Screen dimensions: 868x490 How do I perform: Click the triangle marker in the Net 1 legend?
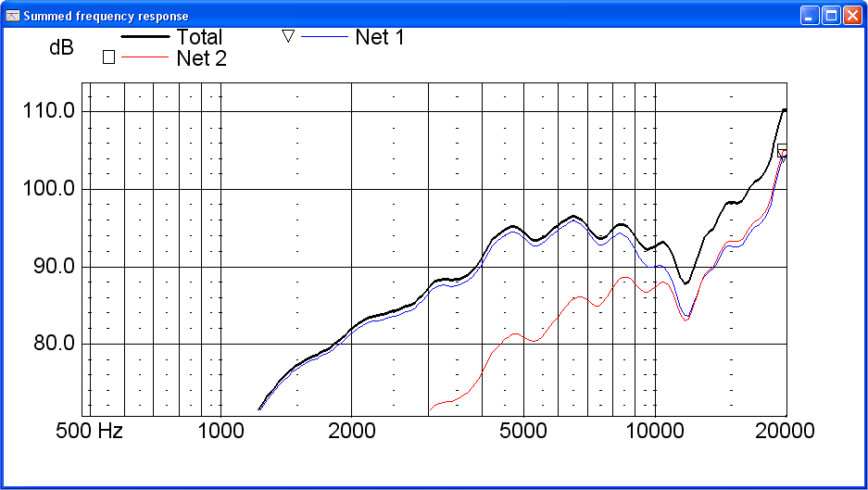[288, 36]
